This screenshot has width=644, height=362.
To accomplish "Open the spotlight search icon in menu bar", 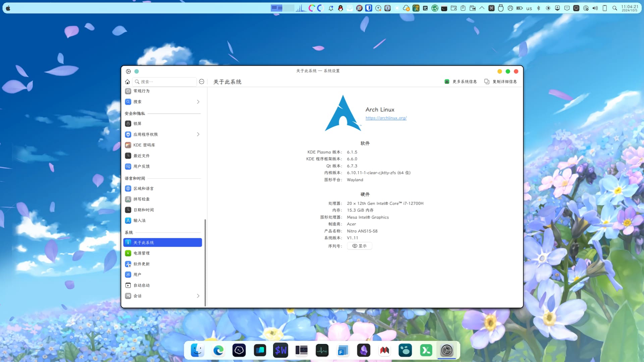I will (615, 8).
